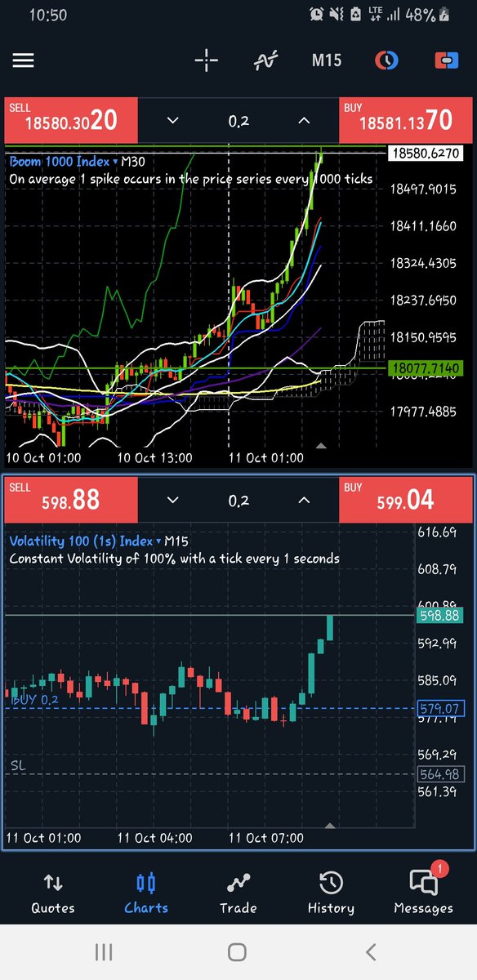Switch to the Trade tab
The height and width of the screenshot is (980, 477).
[x=238, y=892]
